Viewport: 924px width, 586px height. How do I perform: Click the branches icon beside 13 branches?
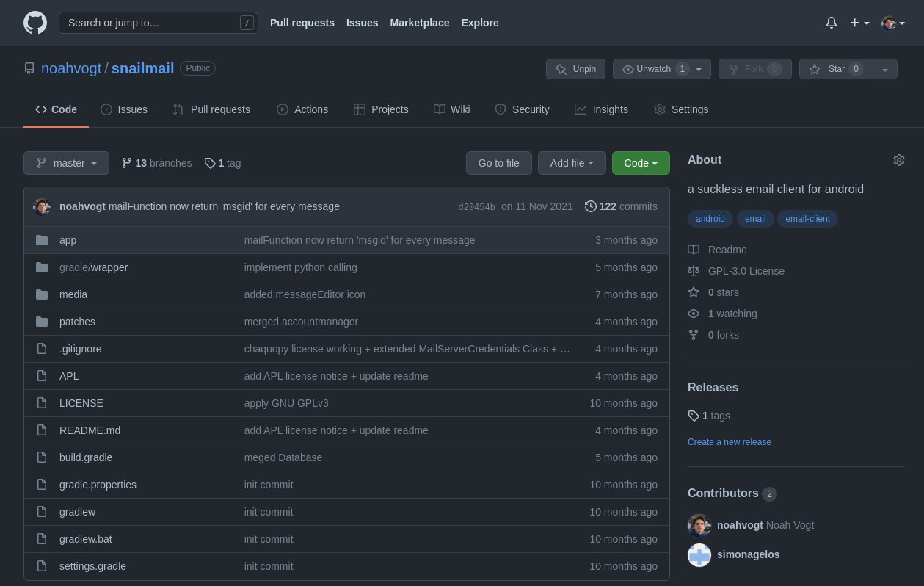(126, 163)
